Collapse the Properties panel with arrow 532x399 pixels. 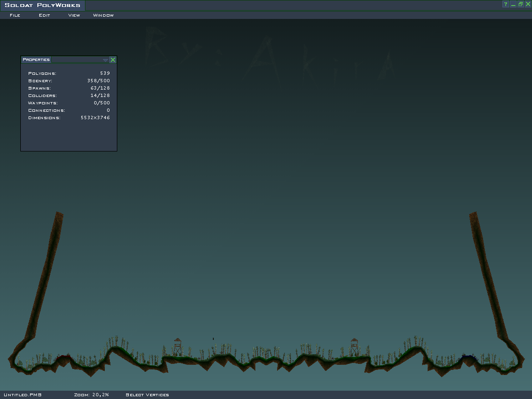pos(105,60)
